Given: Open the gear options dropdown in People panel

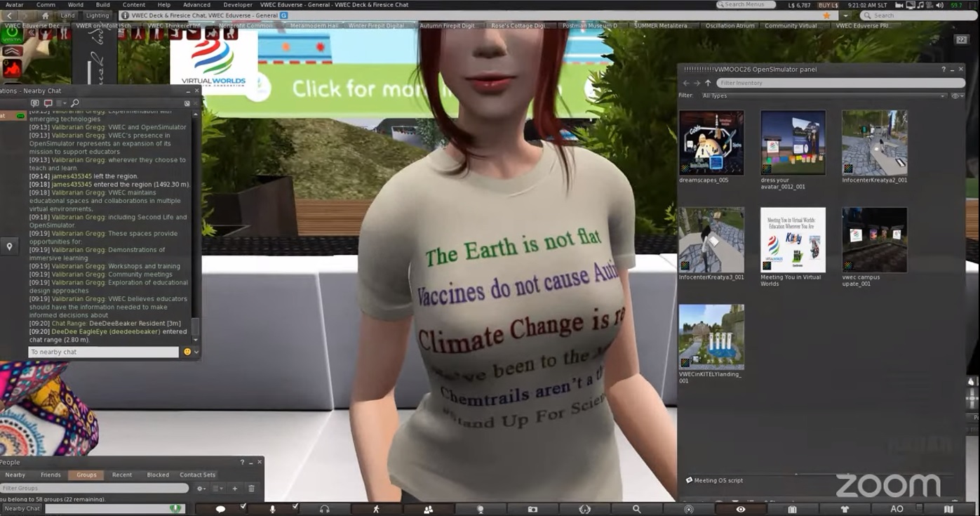Looking at the screenshot, I should coord(201,489).
